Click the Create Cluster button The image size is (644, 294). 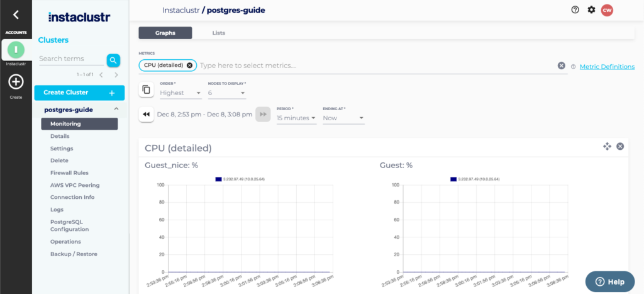(x=79, y=93)
